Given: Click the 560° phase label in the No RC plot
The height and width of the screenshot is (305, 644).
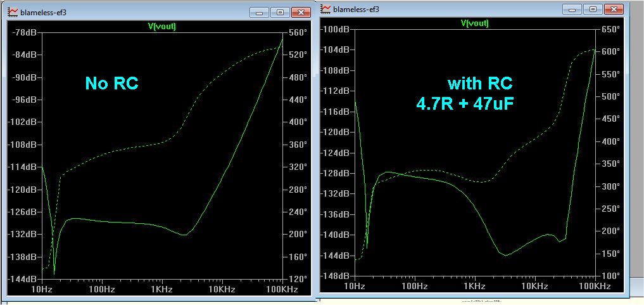Looking at the screenshot, I should [x=299, y=32].
